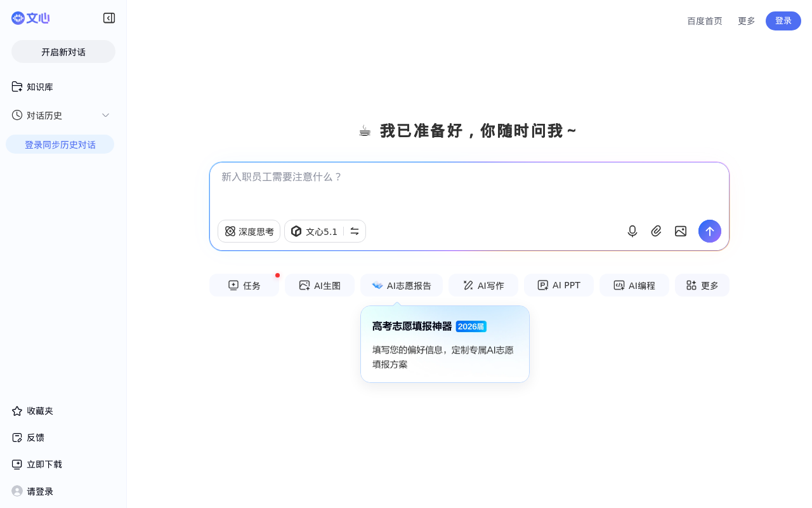Click the 我已准备好 heading text
The width and height of the screenshot is (812, 508).
[x=478, y=131]
